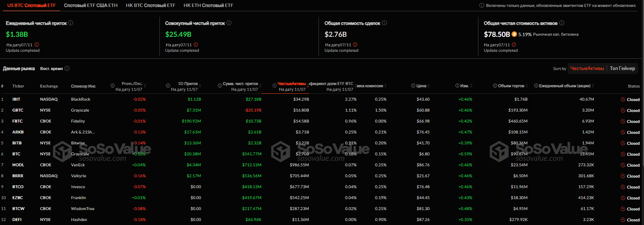Switch to Спотовый ETF США ETH tab
This screenshot has width=644, height=225.
point(91,5)
